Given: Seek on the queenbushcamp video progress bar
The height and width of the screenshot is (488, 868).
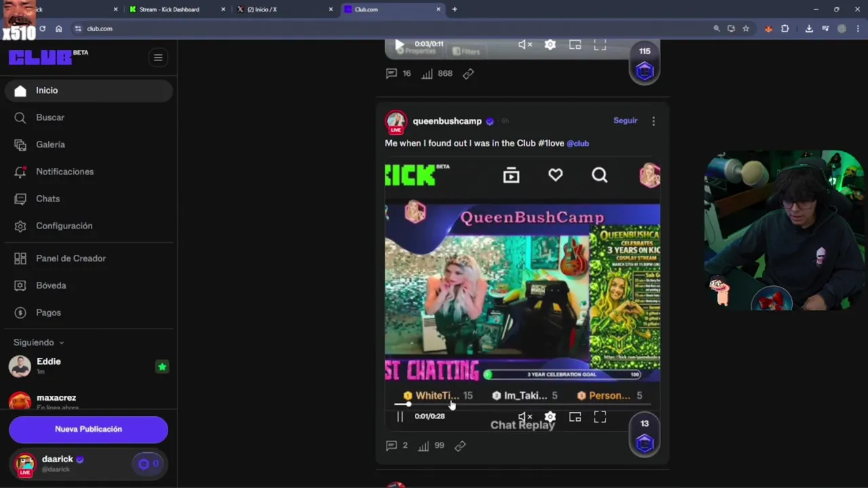Looking at the screenshot, I should 522,405.
